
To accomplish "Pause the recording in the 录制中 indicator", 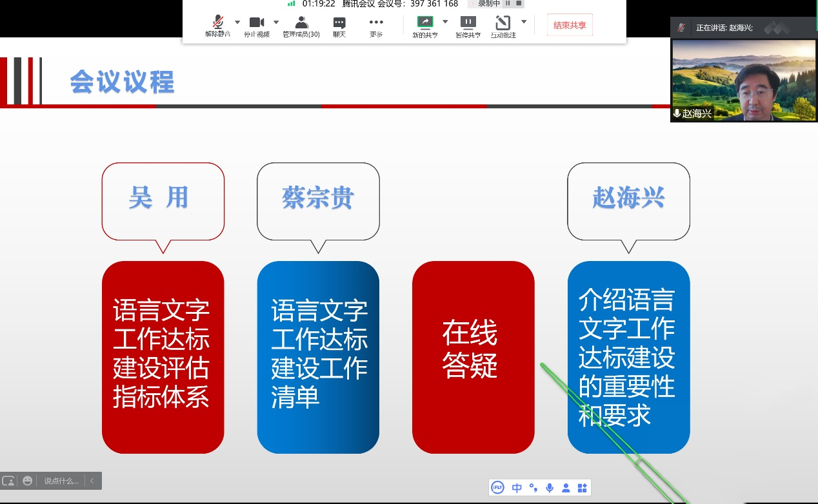I will (508, 3).
